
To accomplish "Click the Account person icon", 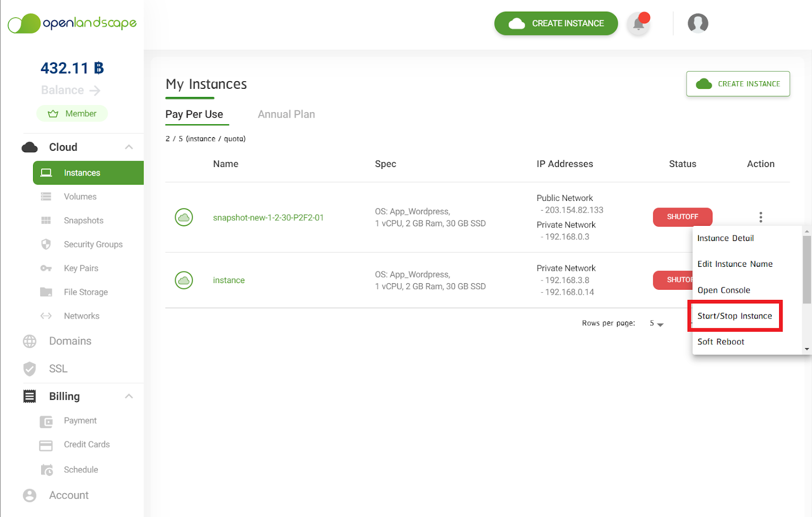I will click(29, 496).
